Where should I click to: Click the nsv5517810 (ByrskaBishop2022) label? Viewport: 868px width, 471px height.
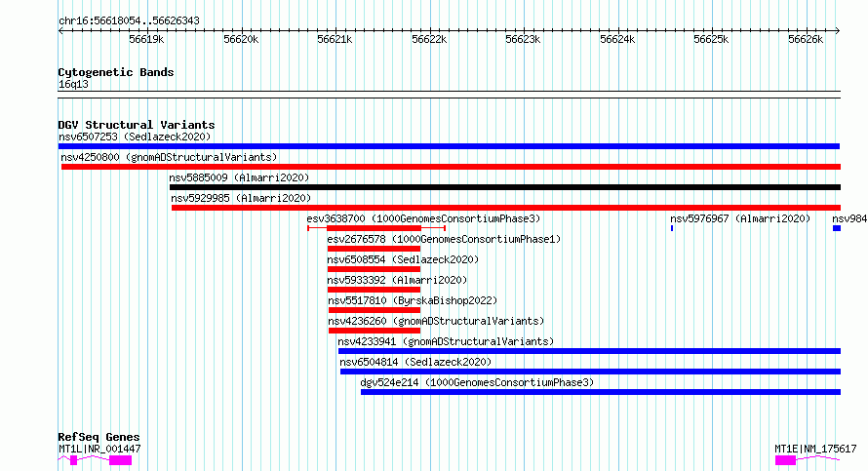pos(413,300)
